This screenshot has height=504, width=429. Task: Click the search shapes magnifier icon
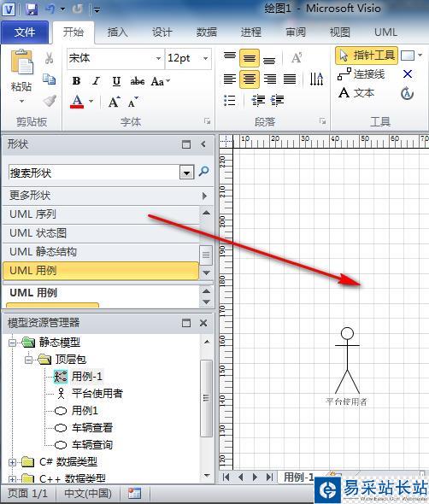pyautogui.click(x=204, y=172)
